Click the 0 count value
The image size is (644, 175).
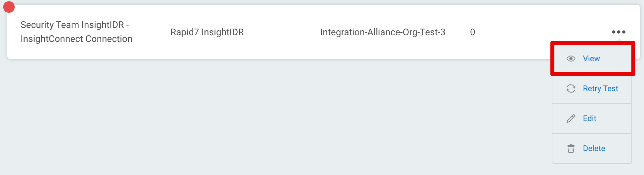coord(472,32)
